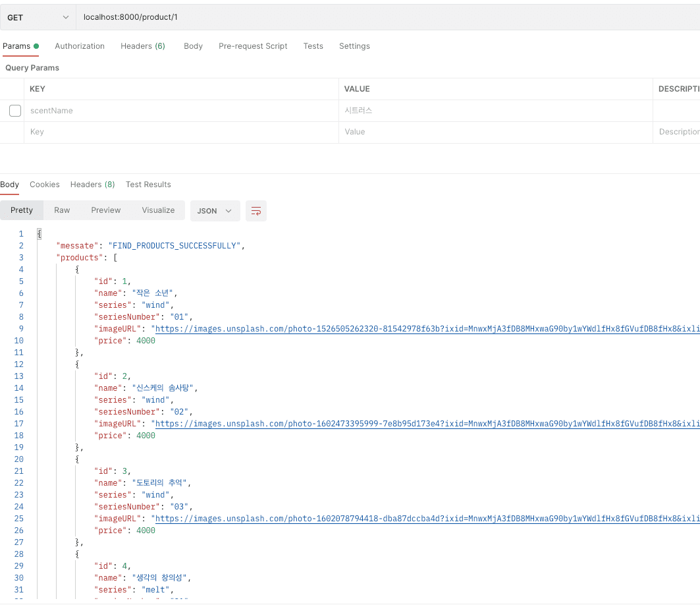Select the request Body tab
The width and height of the screenshot is (700, 605).
click(x=193, y=46)
